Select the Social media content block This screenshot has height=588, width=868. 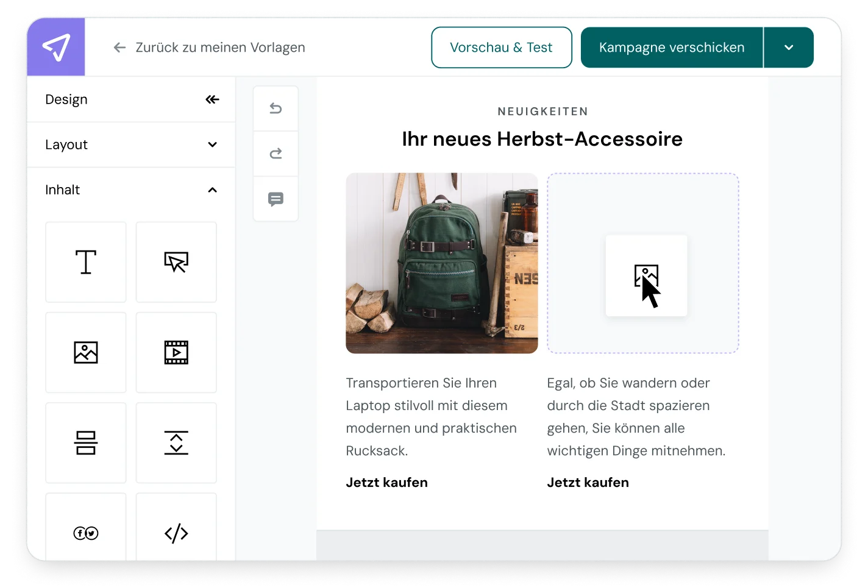point(86,533)
